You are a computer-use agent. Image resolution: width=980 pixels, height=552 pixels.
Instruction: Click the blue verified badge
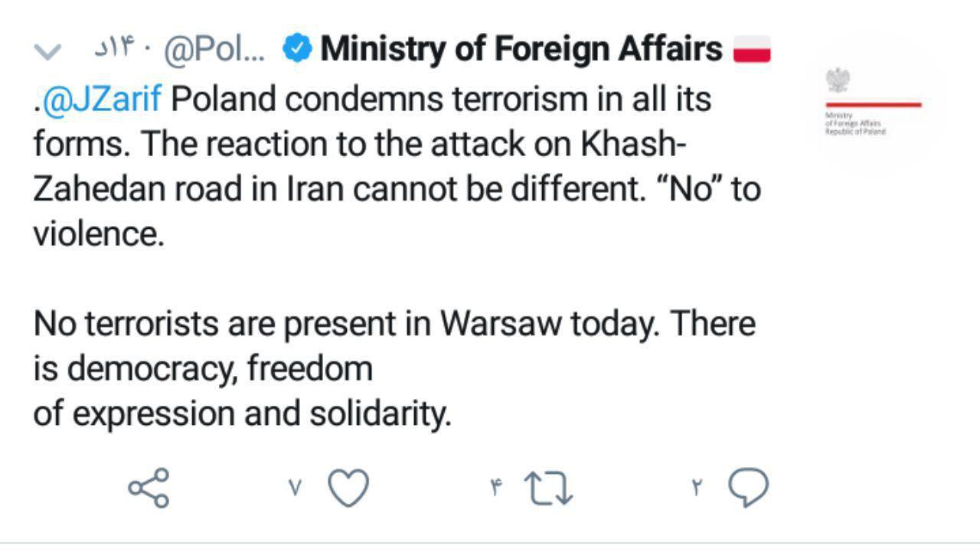(x=297, y=49)
